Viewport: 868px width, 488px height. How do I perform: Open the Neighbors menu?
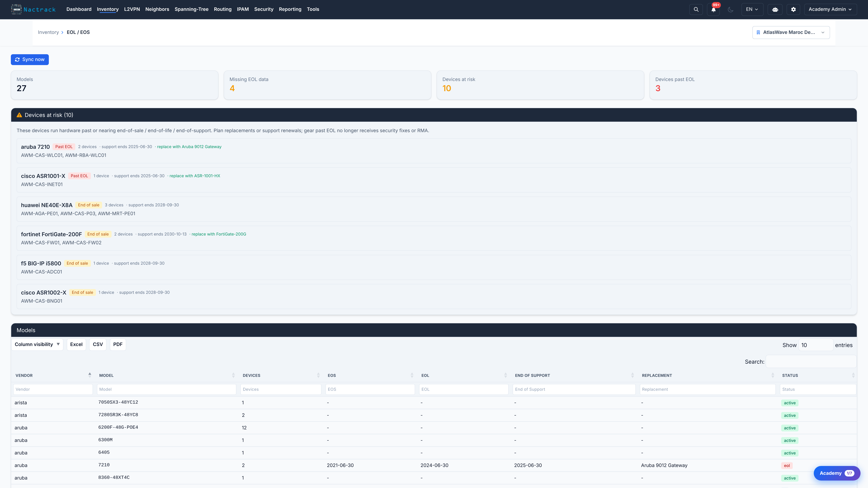(157, 9)
